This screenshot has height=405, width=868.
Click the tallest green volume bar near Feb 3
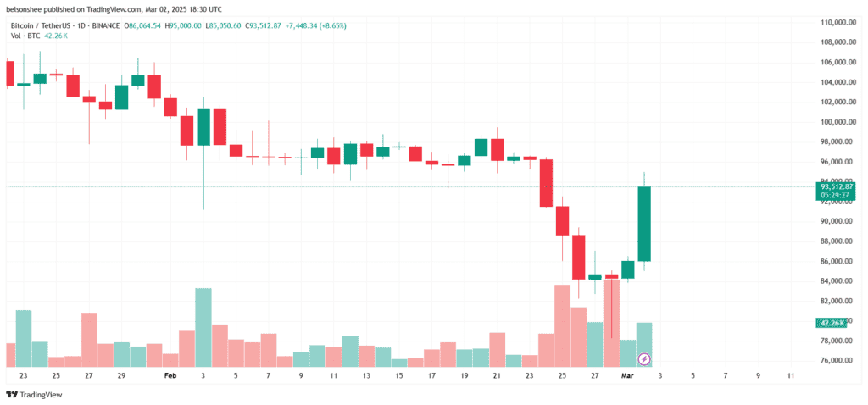click(203, 328)
